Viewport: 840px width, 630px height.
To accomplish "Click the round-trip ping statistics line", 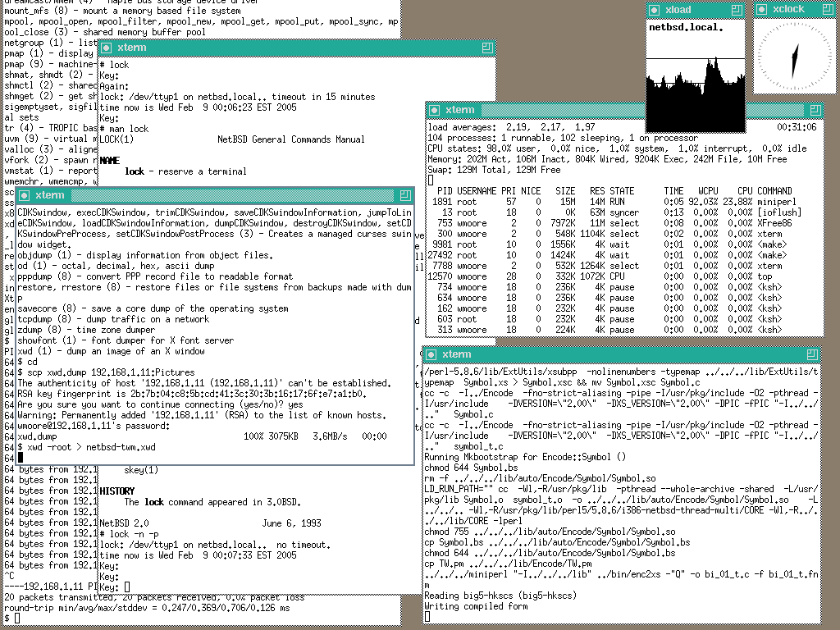I will pyautogui.click(x=148, y=608).
